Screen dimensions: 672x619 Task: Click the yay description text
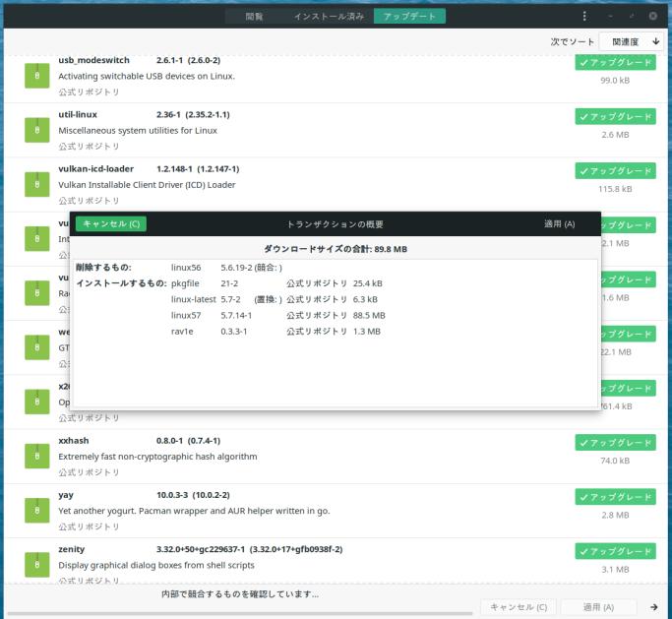click(x=194, y=511)
